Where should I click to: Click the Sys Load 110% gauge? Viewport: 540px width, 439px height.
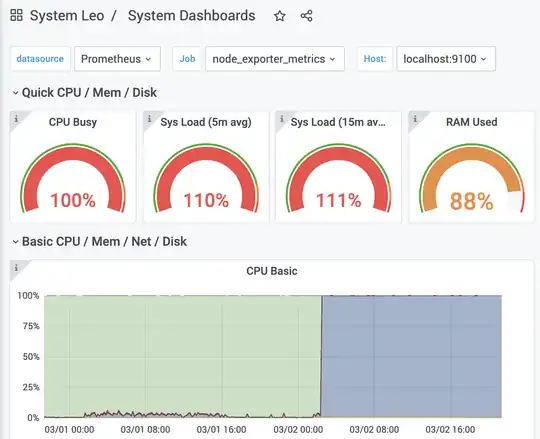[x=206, y=178]
